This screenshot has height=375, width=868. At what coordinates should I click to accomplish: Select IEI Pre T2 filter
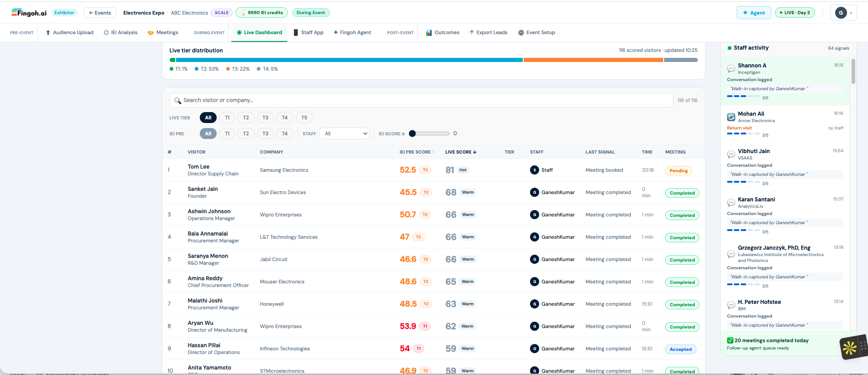click(x=246, y=134)
